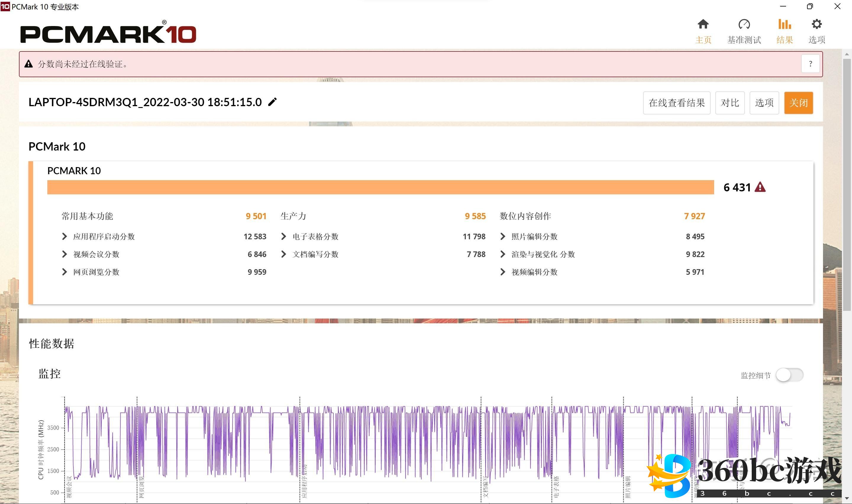Screen dimensions: 852x504
Task: Click 在线查看结果 button
Action: click(x=677, y=103)
